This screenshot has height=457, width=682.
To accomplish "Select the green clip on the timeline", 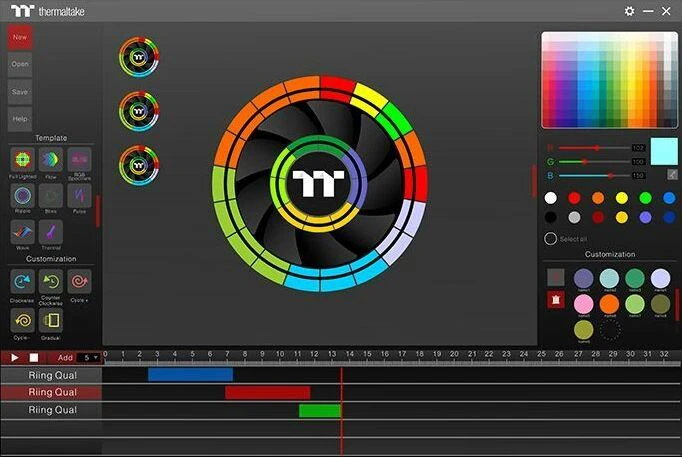I will [x=320, y=411].
